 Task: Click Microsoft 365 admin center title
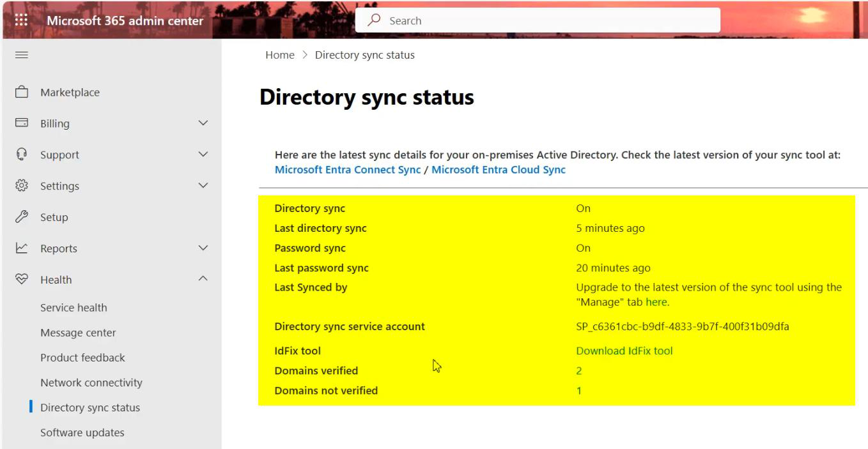point(125,20)
